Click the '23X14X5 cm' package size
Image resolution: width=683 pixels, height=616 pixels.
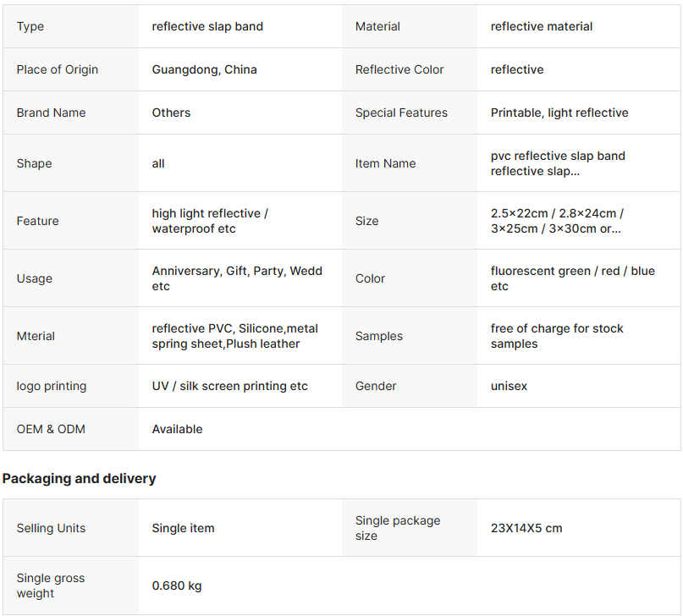[526, 528]
